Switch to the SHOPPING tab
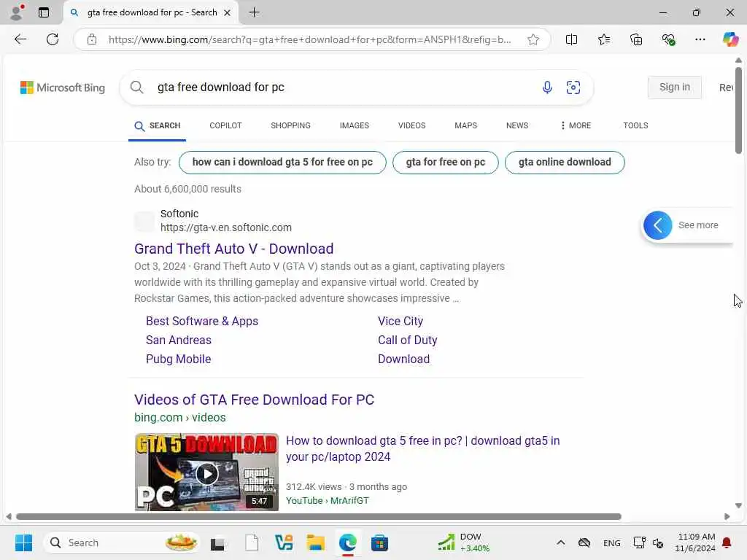The height and width of the screenshot is (560, 747). tap(290, 125)
